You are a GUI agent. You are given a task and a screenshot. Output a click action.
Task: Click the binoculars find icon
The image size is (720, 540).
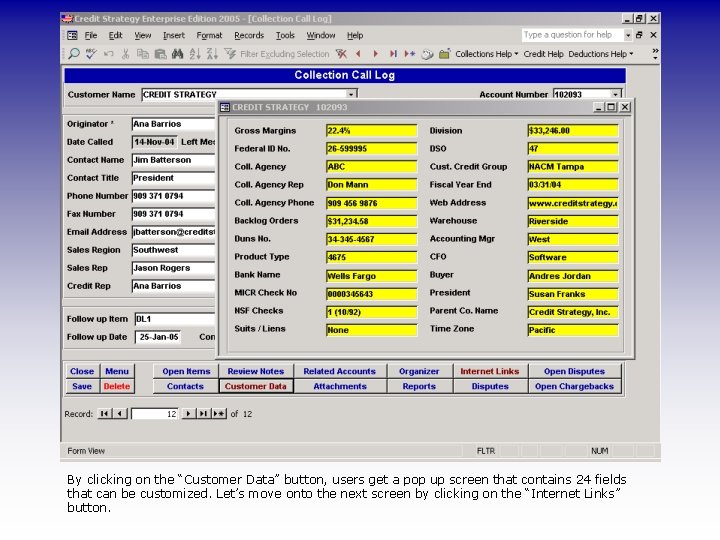[177, 54]
